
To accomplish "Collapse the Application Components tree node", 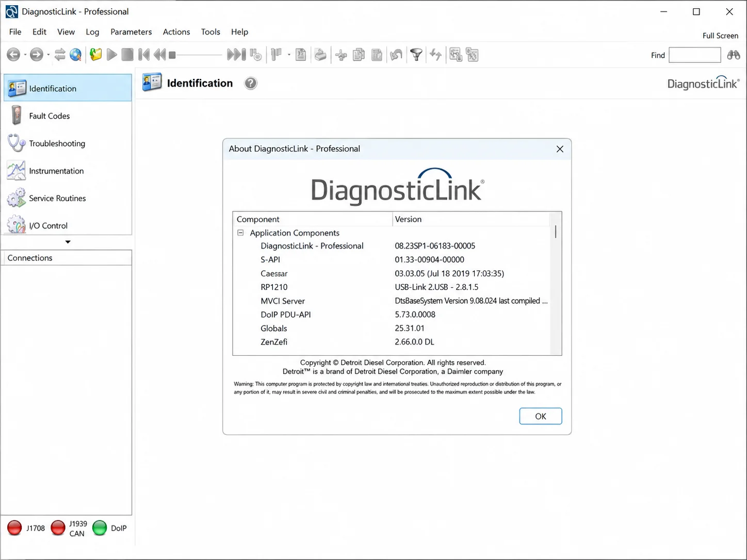I will coord(240,233).
